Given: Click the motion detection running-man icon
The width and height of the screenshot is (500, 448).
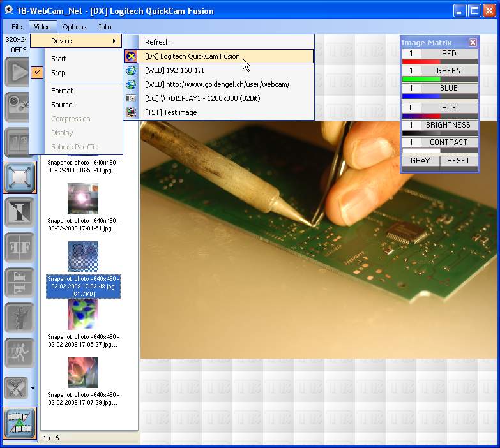Looking at the screenshot, I should click(x=20, y=352).
